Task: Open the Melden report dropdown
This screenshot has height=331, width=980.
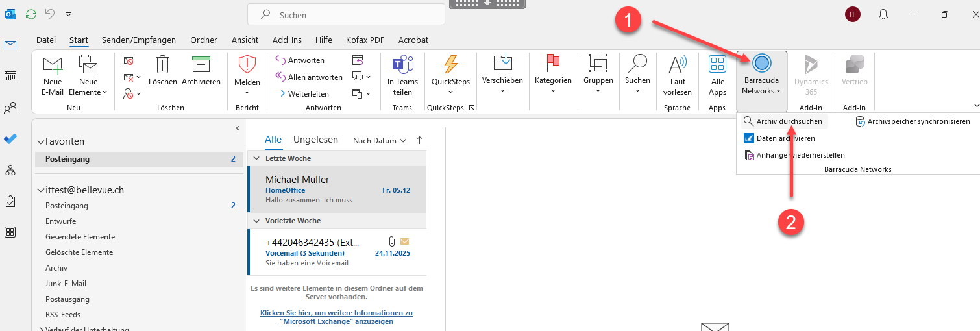Action: point(247,76)
